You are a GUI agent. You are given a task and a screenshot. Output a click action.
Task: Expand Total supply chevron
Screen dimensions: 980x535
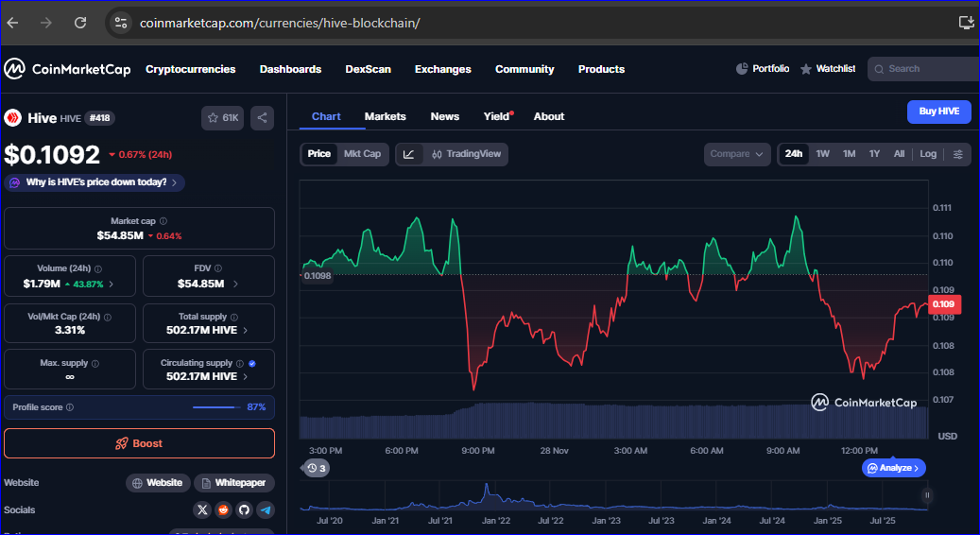coord(245,330)
